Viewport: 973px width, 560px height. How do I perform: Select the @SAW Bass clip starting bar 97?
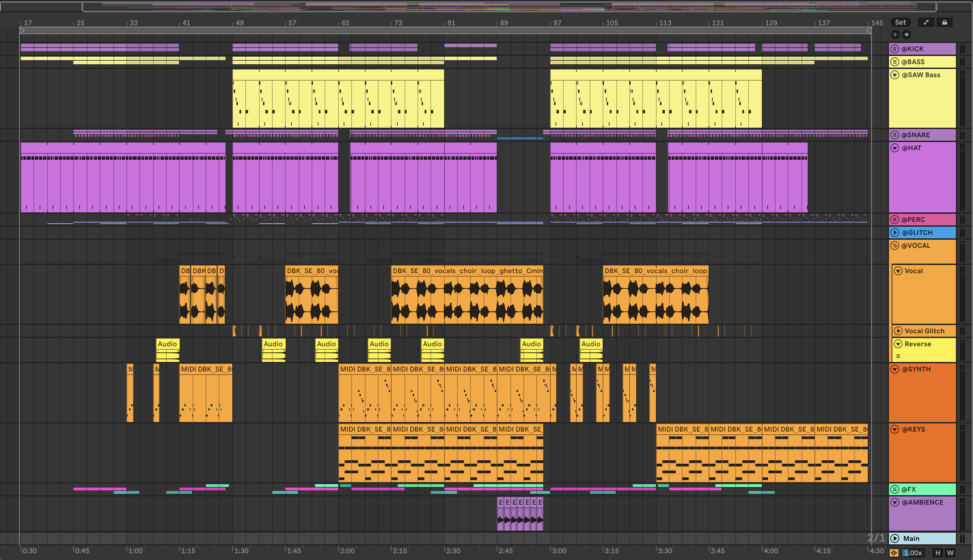656,98
